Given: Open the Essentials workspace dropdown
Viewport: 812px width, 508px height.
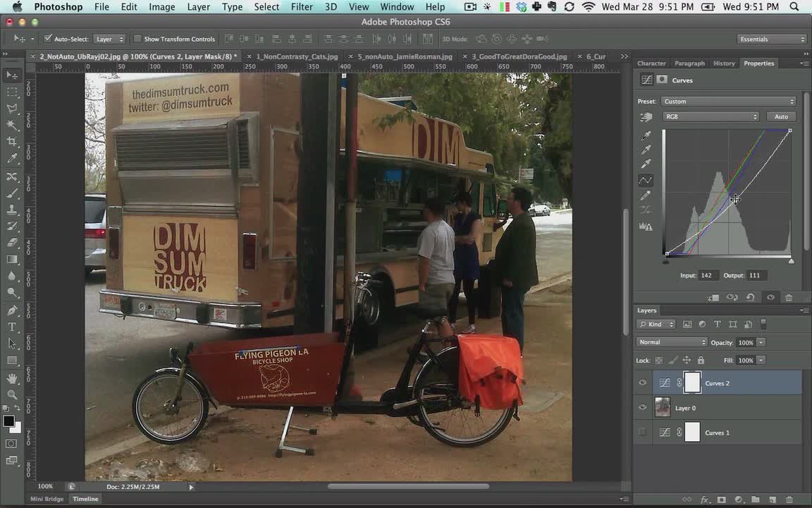Looking at the screenshot, I should [x=771, y=39].
